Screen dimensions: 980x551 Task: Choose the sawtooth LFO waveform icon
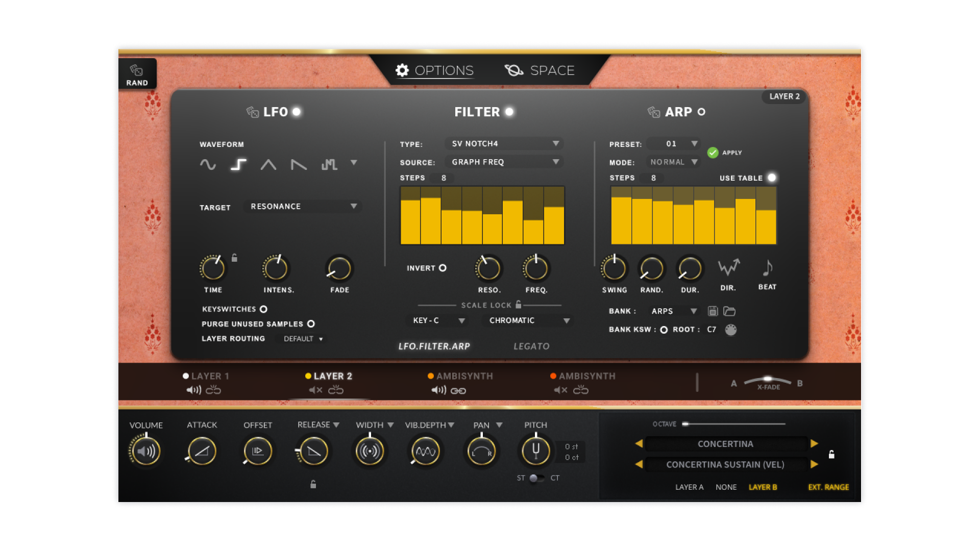[299, 164]
